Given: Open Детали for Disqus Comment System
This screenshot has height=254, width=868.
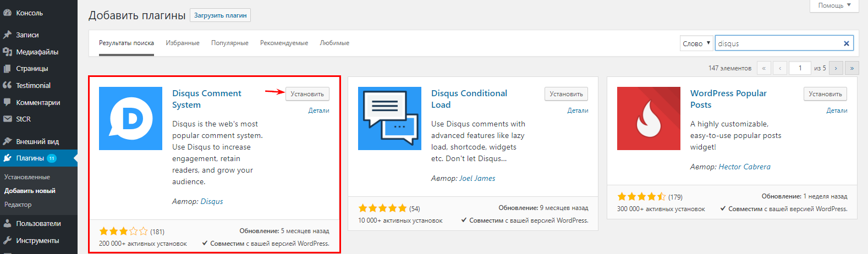Looking at the screenshot, I should coord(318,111).
